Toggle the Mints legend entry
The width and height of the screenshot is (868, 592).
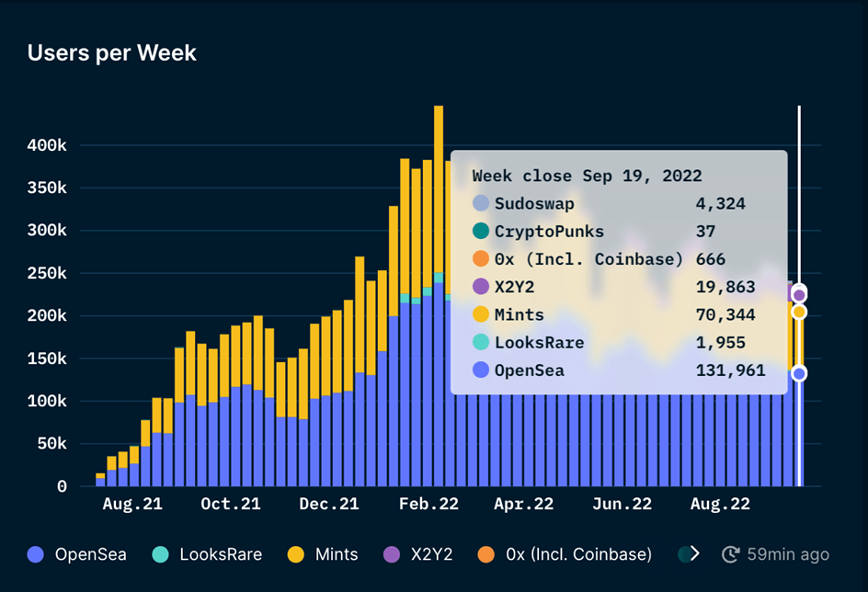(323, 554)
